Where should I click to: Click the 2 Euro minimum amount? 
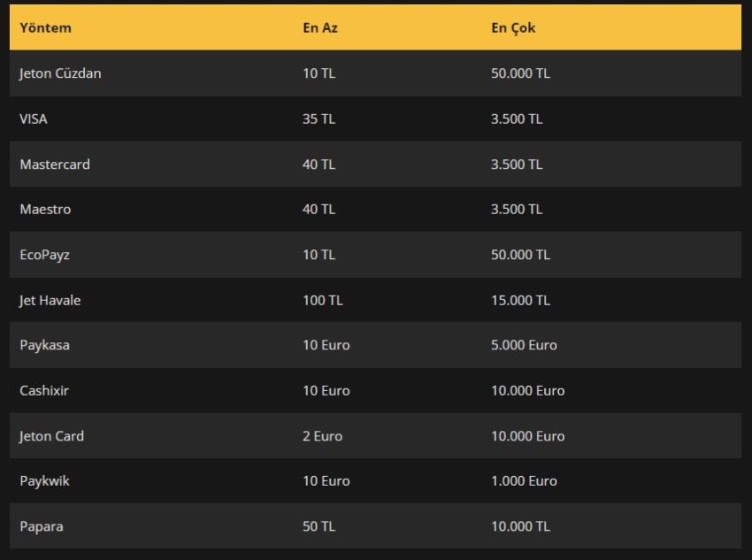click(x=322, y=436)
